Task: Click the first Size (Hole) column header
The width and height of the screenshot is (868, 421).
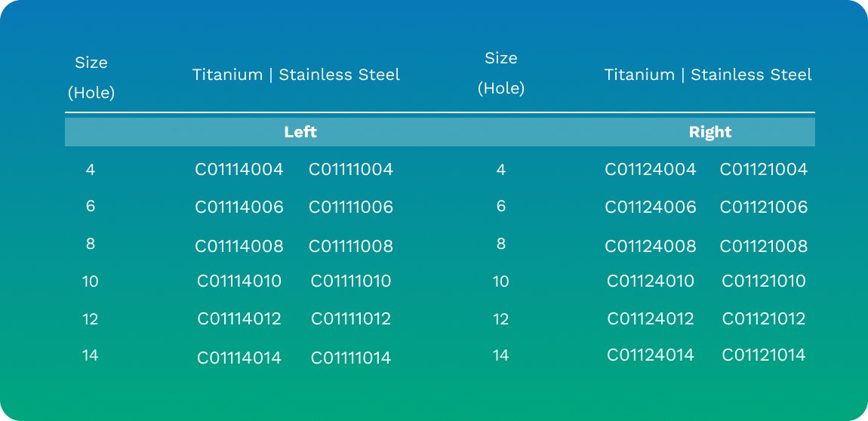Action: point(91,78)
